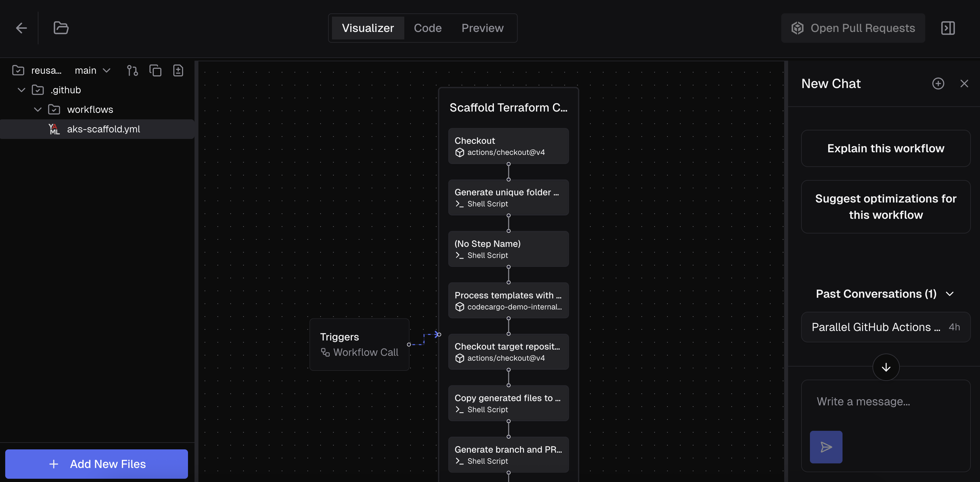Collapse the Past Conversations section

950,294
